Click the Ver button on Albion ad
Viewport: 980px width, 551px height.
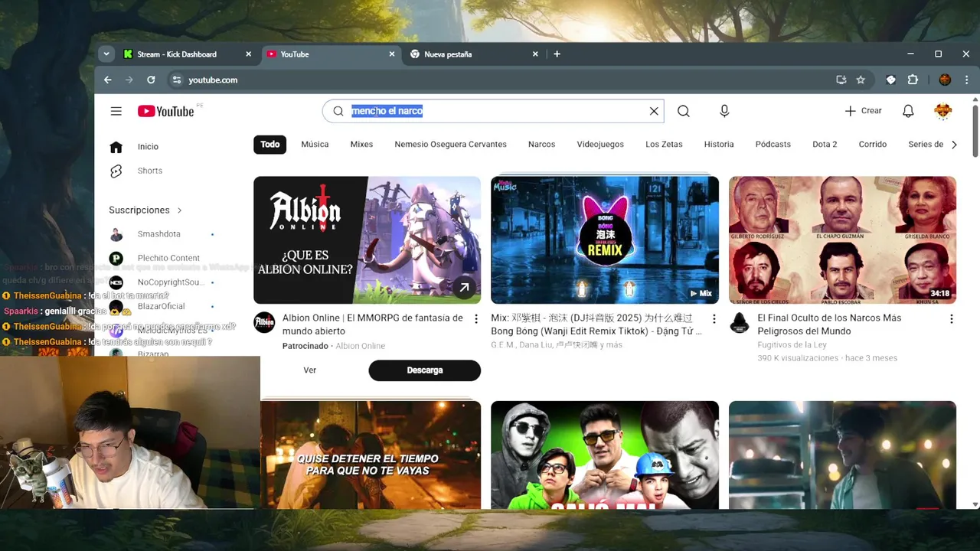click(310, 370)
